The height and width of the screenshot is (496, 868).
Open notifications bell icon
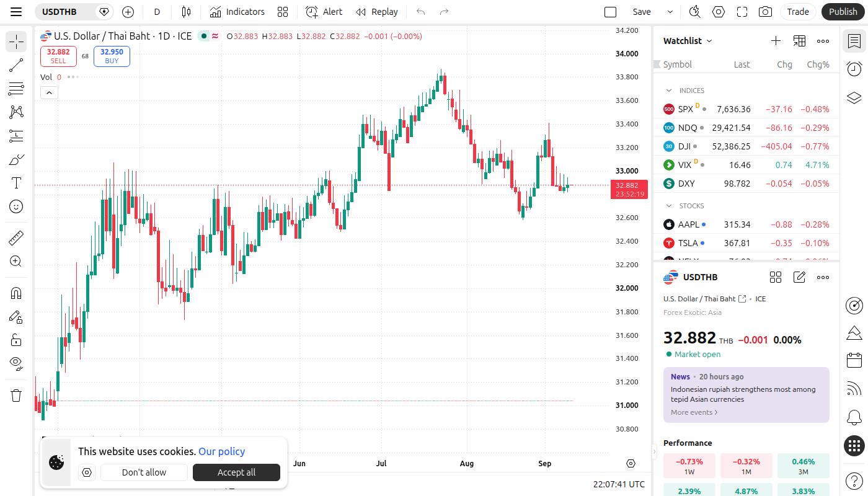(x=854, y=417)
